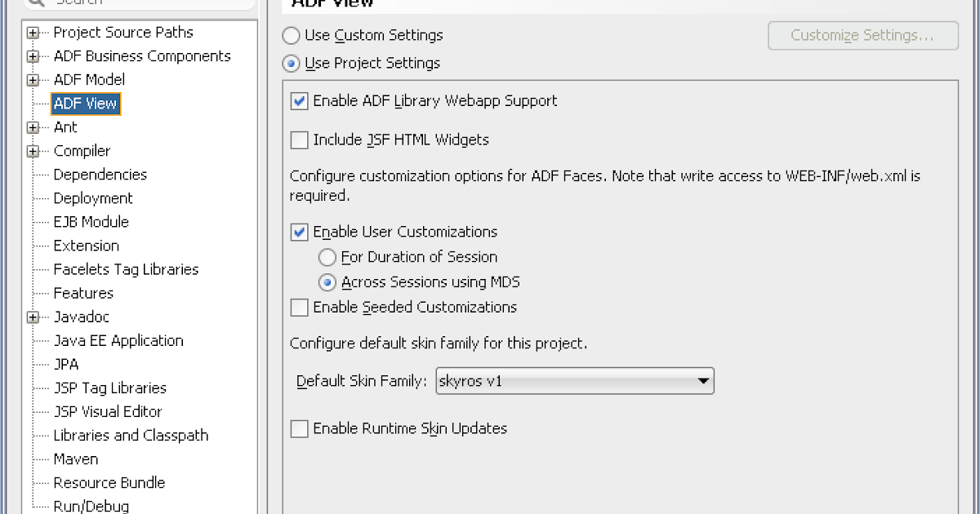Open the Facelets Tag Libraries settings

click(x=125, y=269)
